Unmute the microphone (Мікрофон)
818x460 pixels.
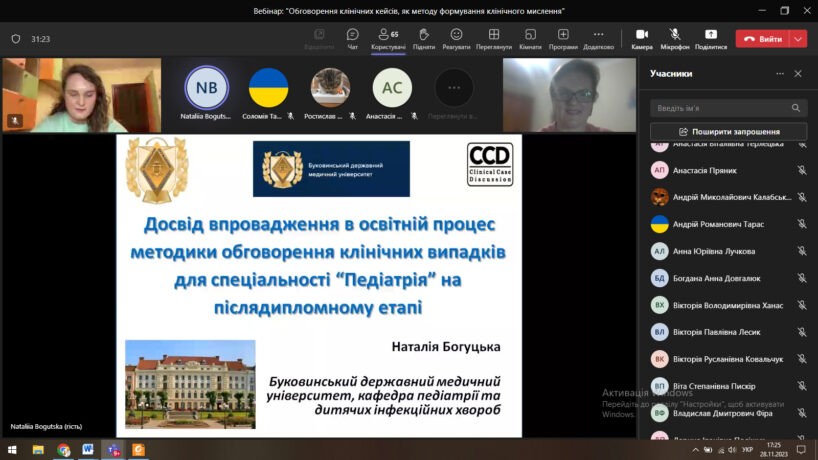point(675,38)
